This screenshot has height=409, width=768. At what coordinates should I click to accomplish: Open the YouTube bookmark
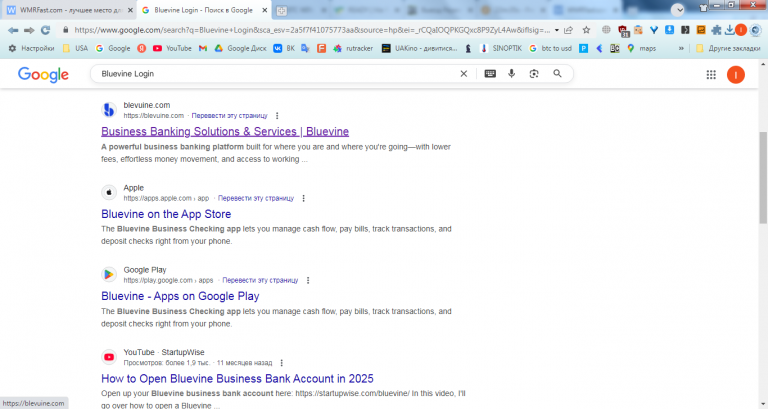(172, 48)
